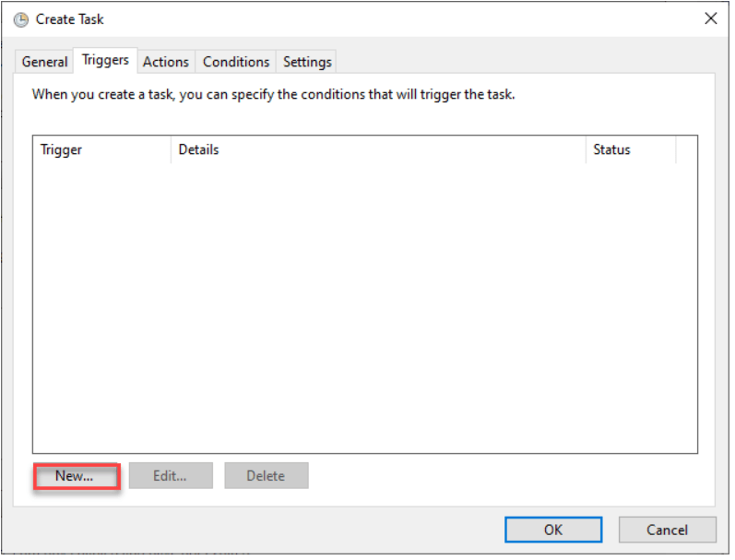Select the Triggers tab
Image resolution: width=735 pixels, height=560 pixels.
105,60
